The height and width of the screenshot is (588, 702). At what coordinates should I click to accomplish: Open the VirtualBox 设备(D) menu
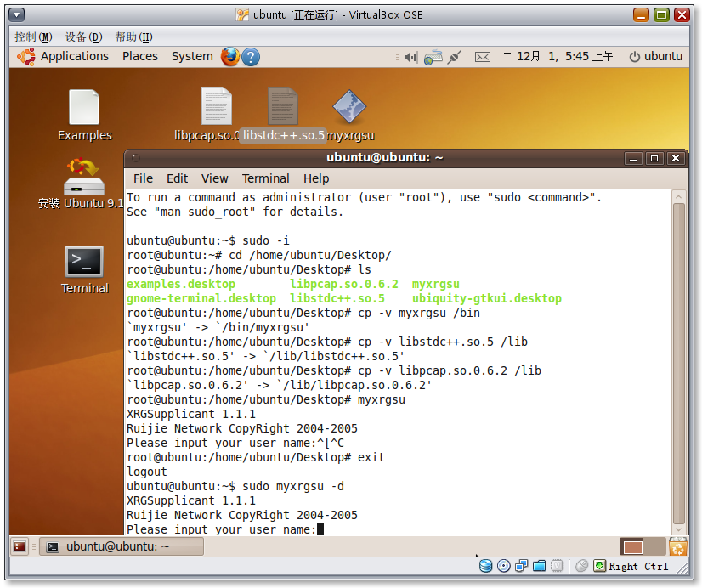(84, 37)
